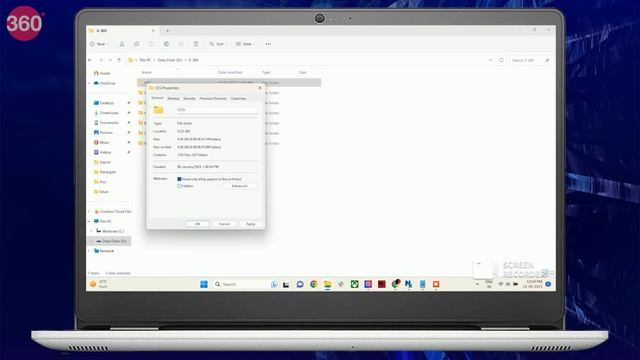Open Xbox app from the taskbar
This screenshot has height=360, width=640.
pos(354,284)
